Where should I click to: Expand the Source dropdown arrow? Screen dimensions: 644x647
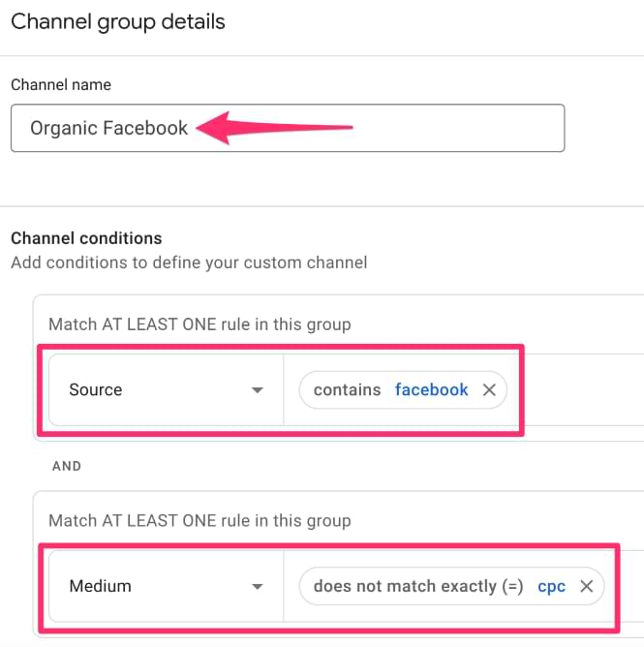(x=258, y=390)
